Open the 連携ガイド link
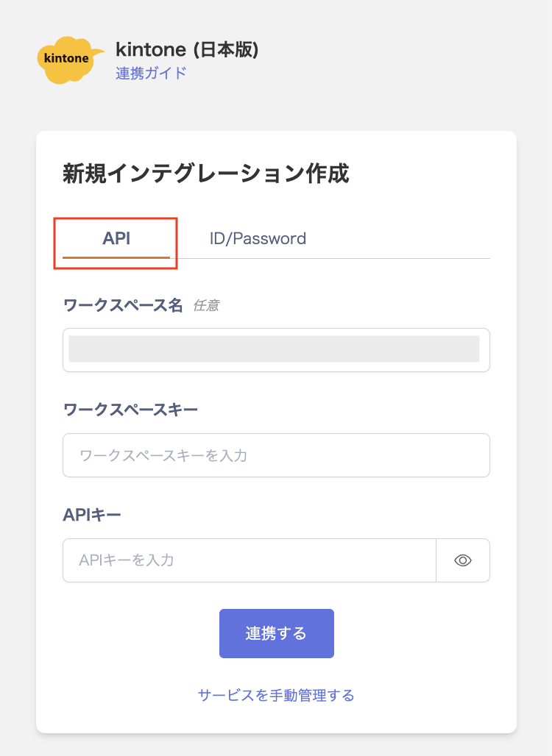Image resolution: width=552 pixels, height=756 pixels. (x=151, y=73)
